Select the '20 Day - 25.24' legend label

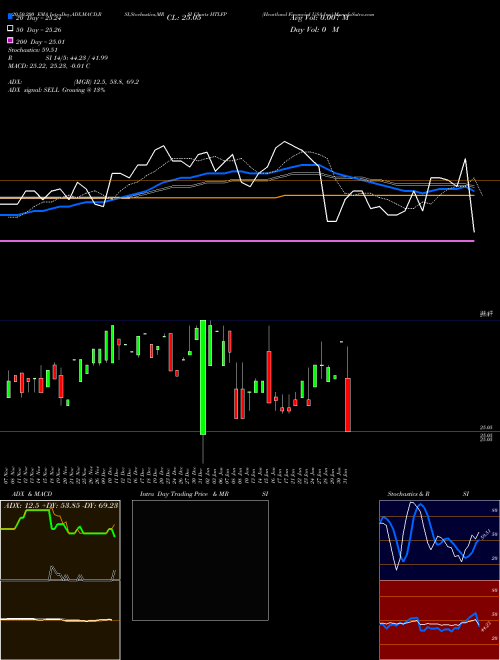click(x=39, y=18)
